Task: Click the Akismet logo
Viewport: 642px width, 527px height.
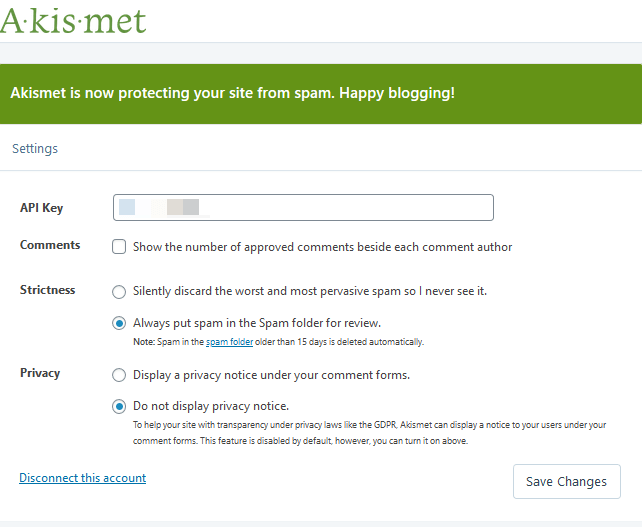Action: pyautogui.click(x=73, y=21)
